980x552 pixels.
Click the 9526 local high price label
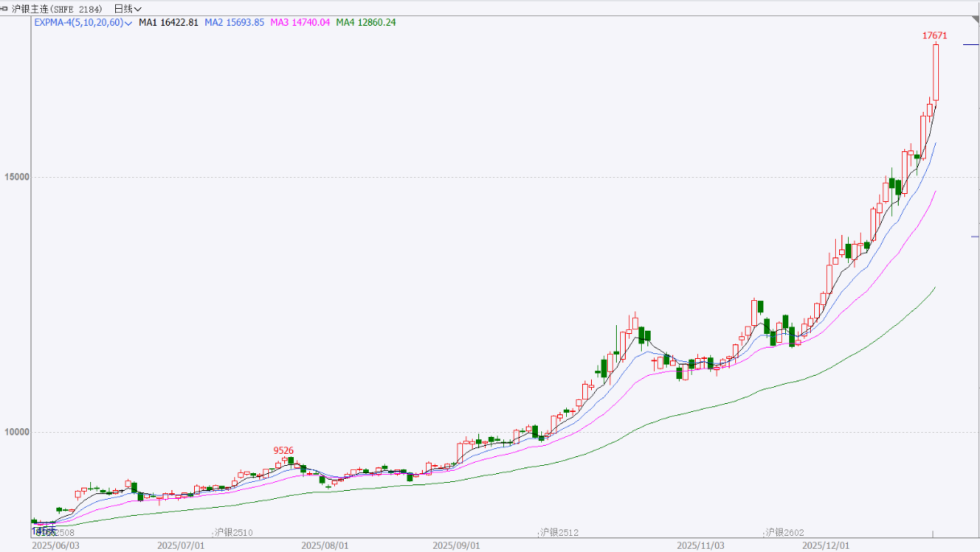[x=283, y=451]
